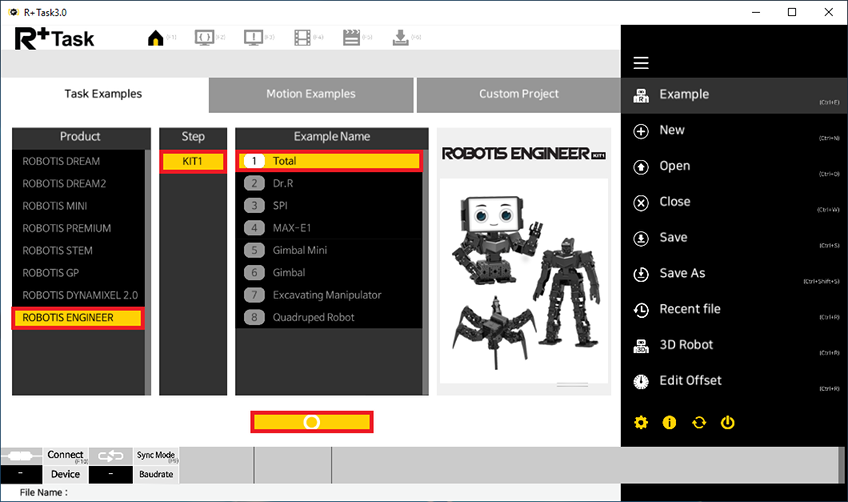Select ROBOTIS ENGINEER product
Image resolution: width=848 pixels, height=502 pixels.
tap(78, 318)
